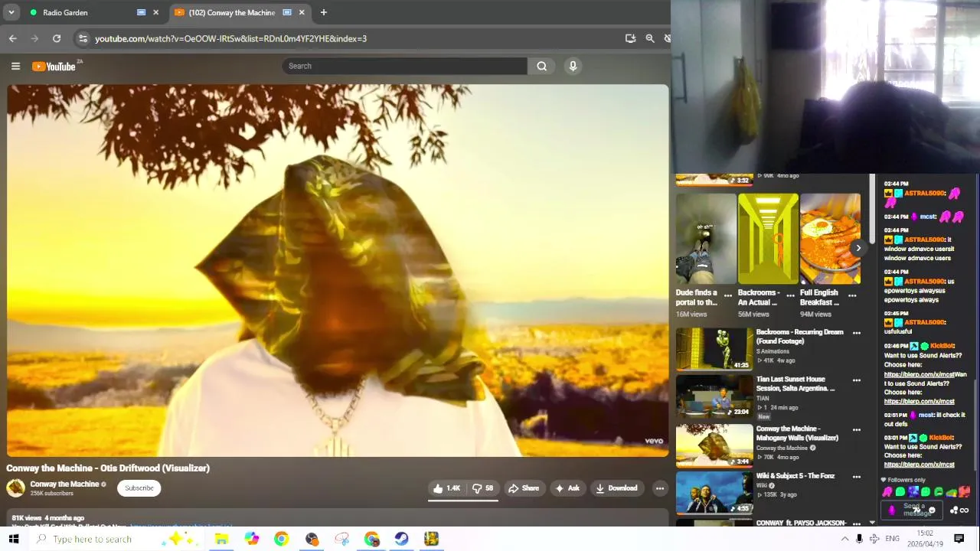This screenshot has width=980, height=551.
Task: Open options for Full English Breakfast short
Action: (x=852, y=295)
